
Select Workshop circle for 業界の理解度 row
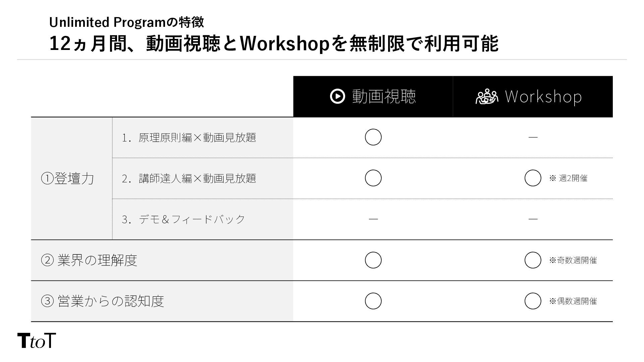(x=533, y=260)
